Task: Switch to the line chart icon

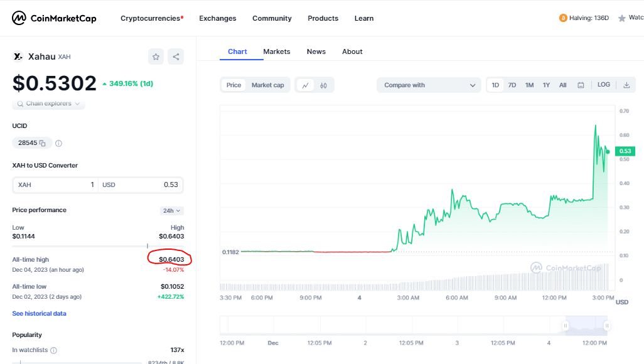Action: [x=305, y=85]
